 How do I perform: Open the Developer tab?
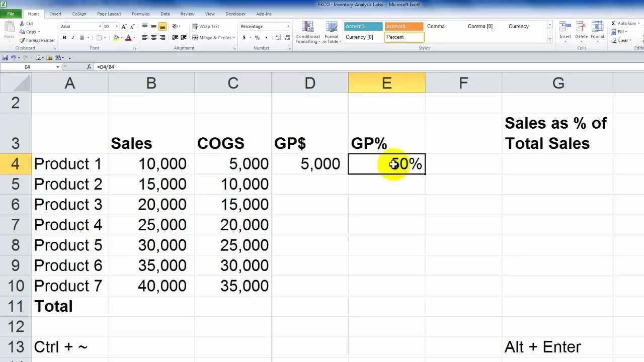tap(235, 14)
